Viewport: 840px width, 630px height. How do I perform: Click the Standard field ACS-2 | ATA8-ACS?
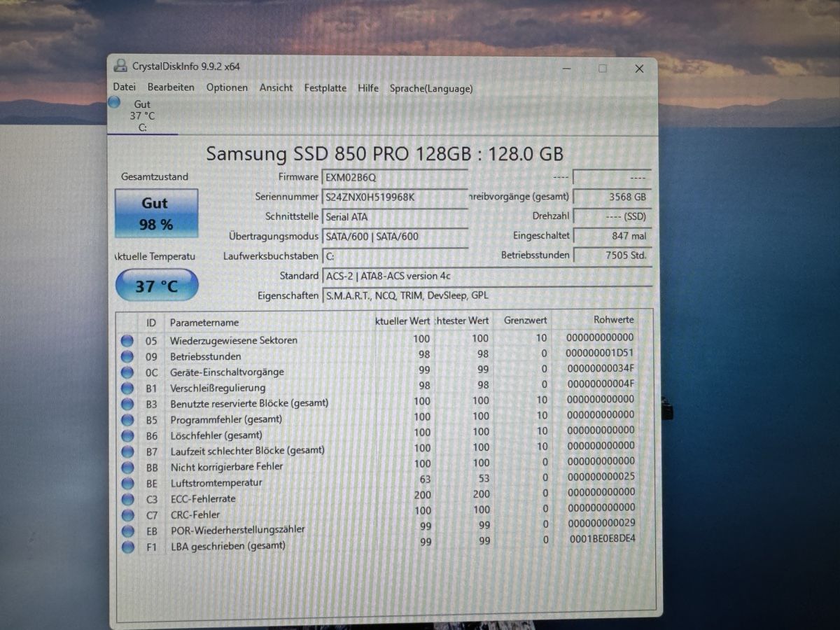pyautogui.click(x=486, y=276)
